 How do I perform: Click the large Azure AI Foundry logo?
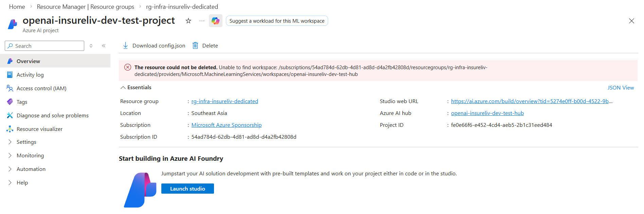click(x=140, y=190)
